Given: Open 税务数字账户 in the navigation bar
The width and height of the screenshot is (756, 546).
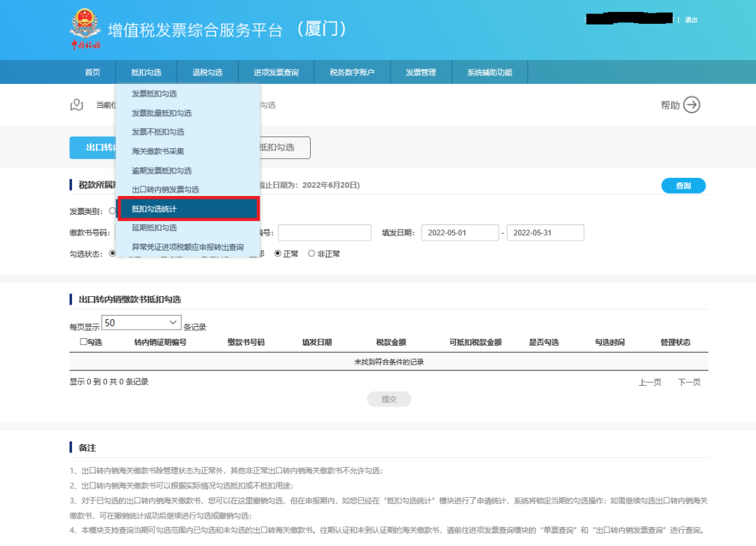Looking at the screenshot, I should [x=352, y=72].
